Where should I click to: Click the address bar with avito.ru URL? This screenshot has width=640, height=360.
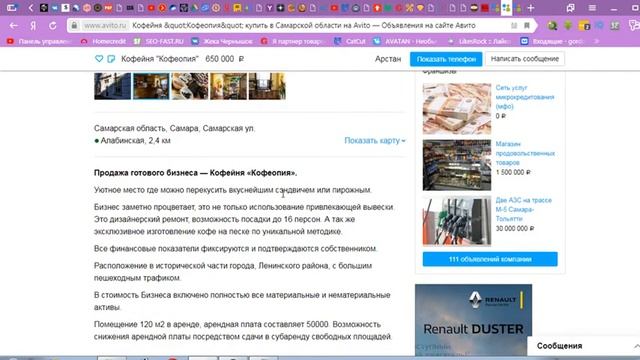[x=302, y=25]
